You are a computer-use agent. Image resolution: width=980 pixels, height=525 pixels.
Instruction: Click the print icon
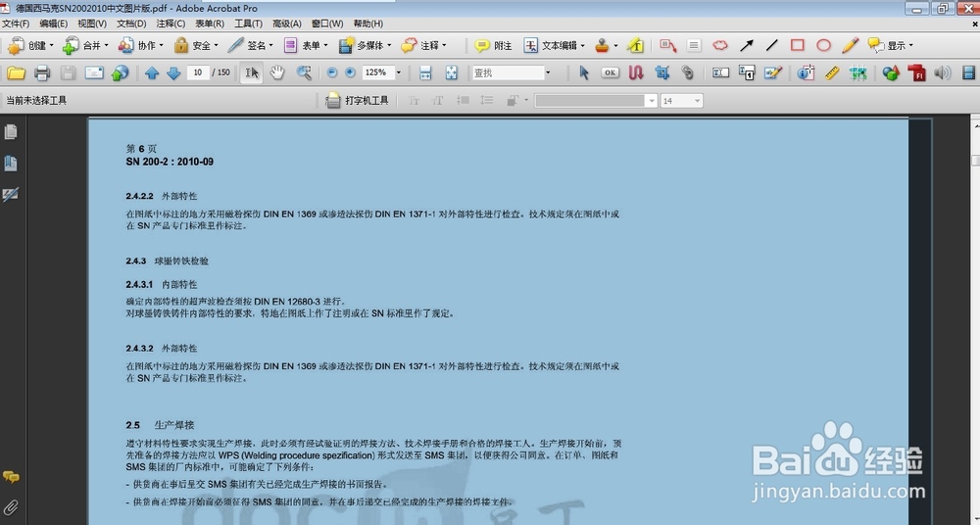pyautogui.click(x=42, y=73)
